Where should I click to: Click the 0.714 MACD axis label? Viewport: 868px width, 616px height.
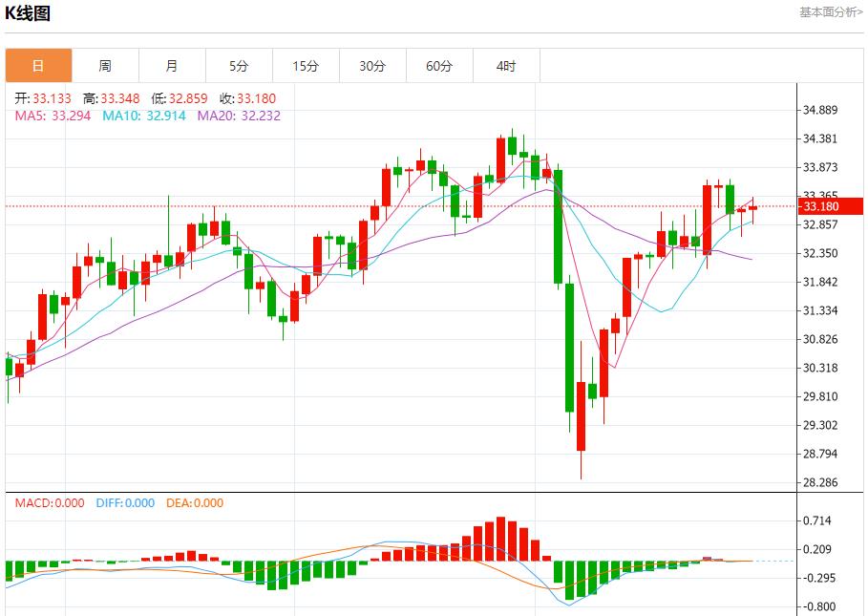(818, 520)
